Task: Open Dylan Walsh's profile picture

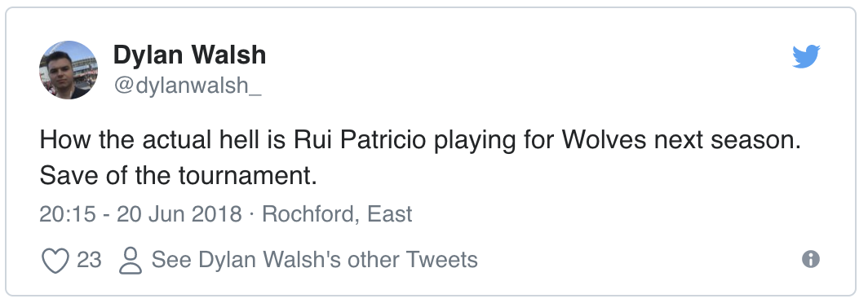Action: point(68,70)
